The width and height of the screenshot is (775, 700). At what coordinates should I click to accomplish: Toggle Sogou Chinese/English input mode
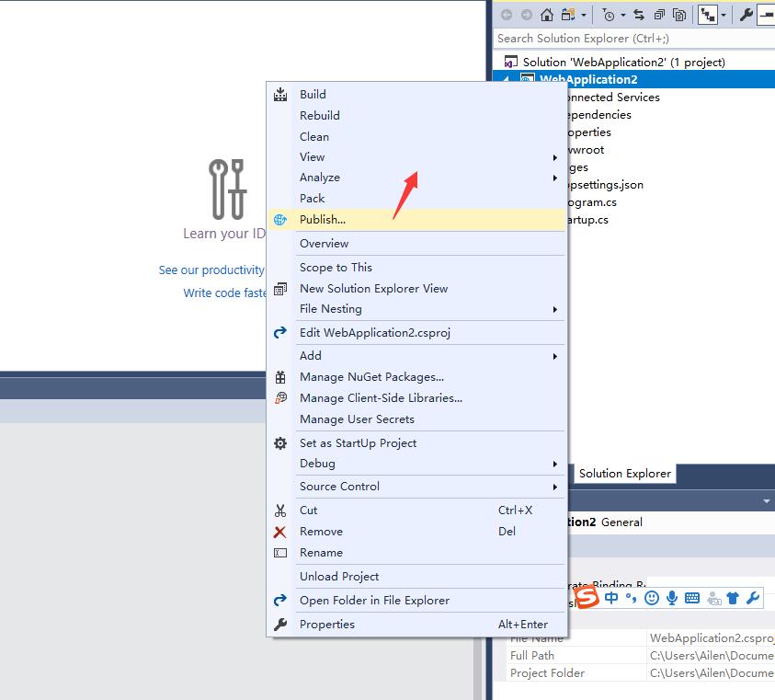click(x=611, y=598)
